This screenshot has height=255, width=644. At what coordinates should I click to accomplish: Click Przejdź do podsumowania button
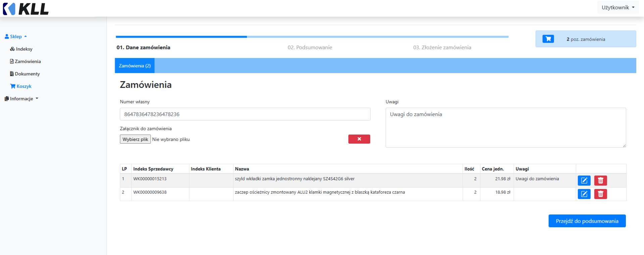(587, 221)
